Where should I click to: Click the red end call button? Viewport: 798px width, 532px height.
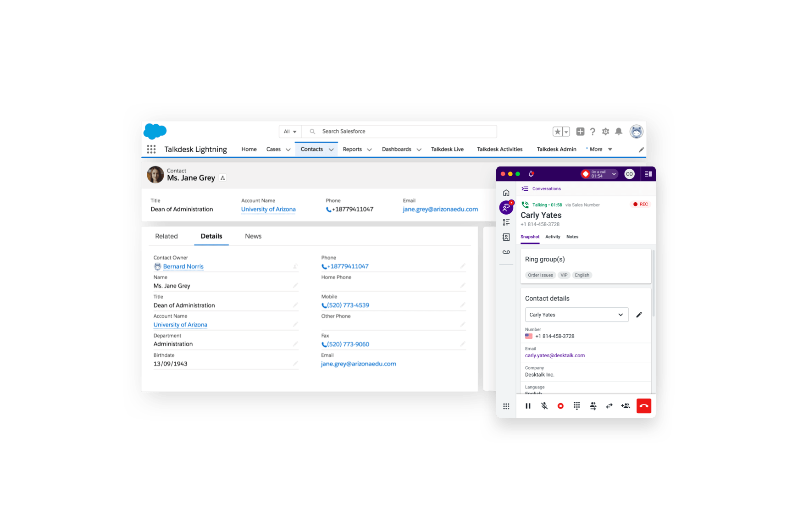(643, 406)
